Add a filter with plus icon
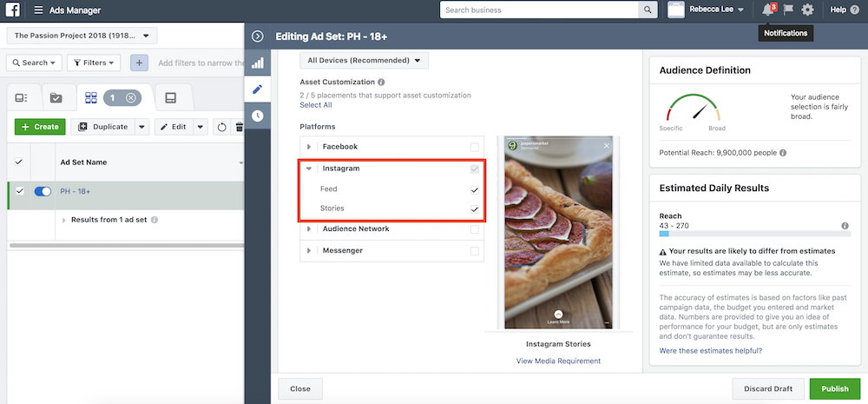The height and width of the screenshot is (404, 868). coord(139,63)
